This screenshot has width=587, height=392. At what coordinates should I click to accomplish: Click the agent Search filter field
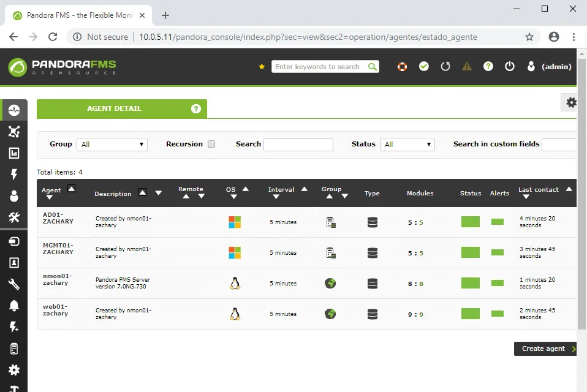pyautogui.click(x=298, y=145)
